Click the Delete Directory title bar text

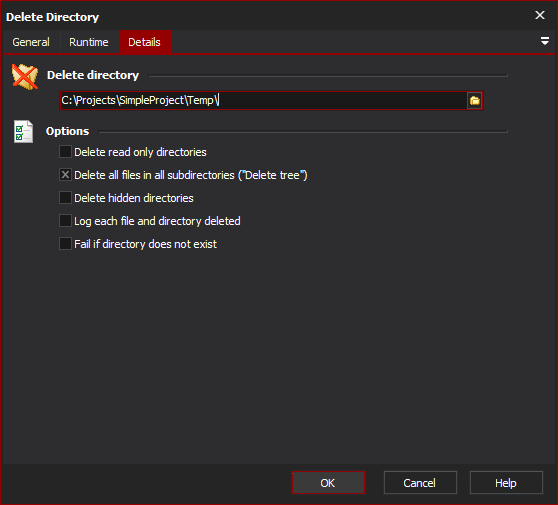point(52,17)
